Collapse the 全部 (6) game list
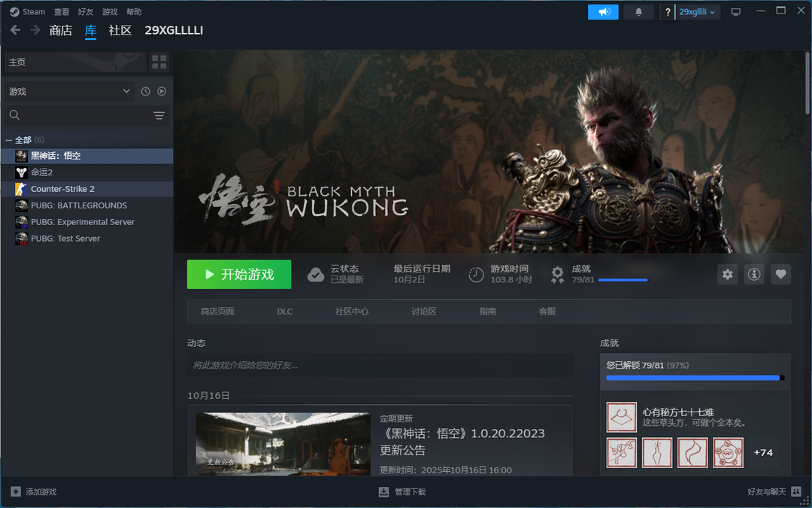This screenshot has width=812, height=508. pos(8,139)
